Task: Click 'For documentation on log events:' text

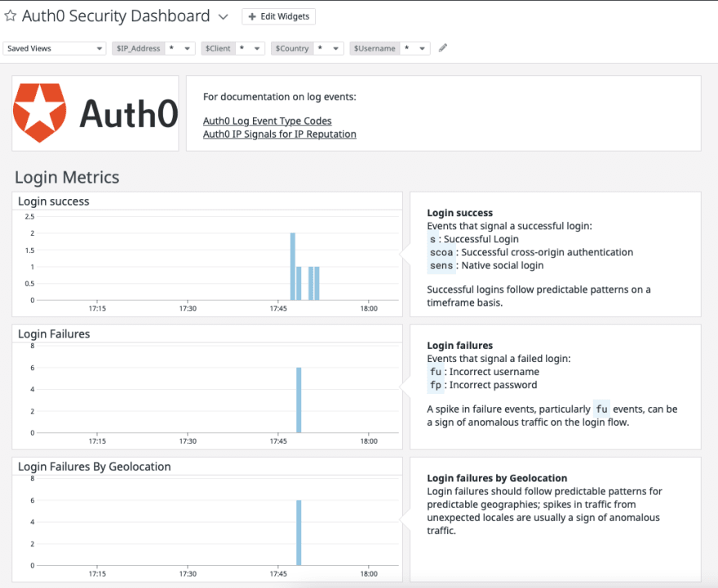Action: 279,97
